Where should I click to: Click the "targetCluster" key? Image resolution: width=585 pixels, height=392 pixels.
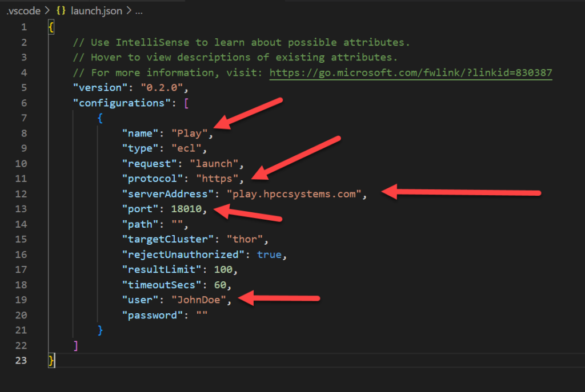point(167,239)
